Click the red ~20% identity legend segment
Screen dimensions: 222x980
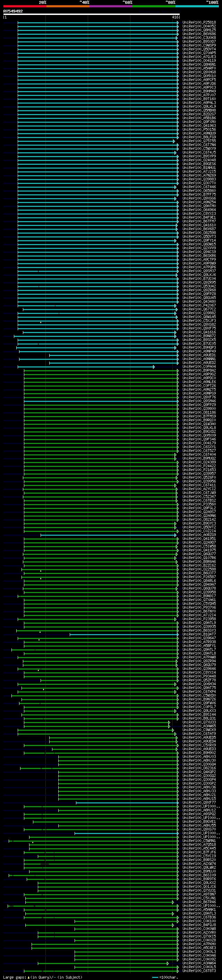coord(25,6)
